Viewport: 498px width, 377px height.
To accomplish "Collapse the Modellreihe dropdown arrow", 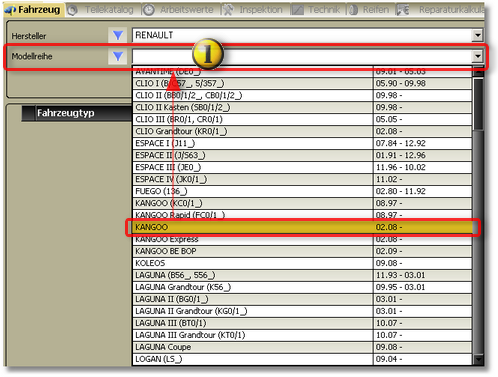I will pos(477,56).
